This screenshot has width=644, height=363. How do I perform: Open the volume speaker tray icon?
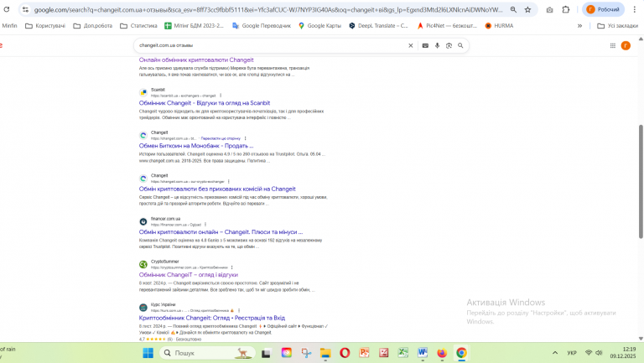click(x=600, y=353)
